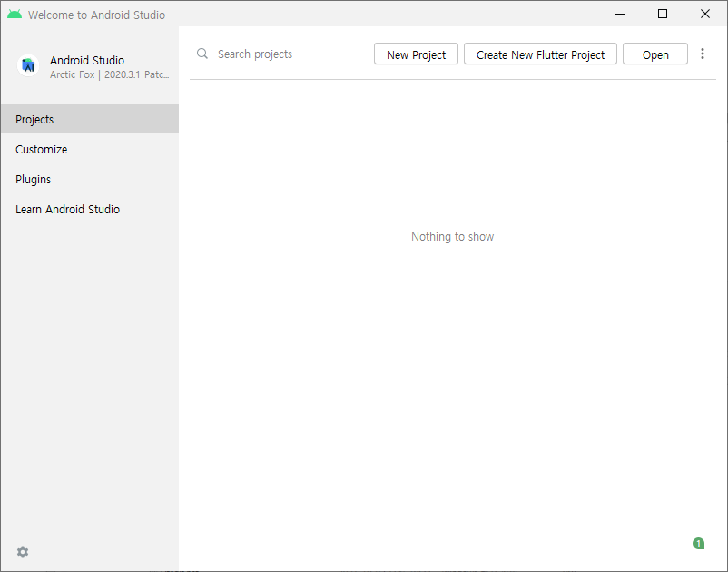The image size is (728, 572).
Task: Show the green notifications badge
Action: click(x=698, y=543)
